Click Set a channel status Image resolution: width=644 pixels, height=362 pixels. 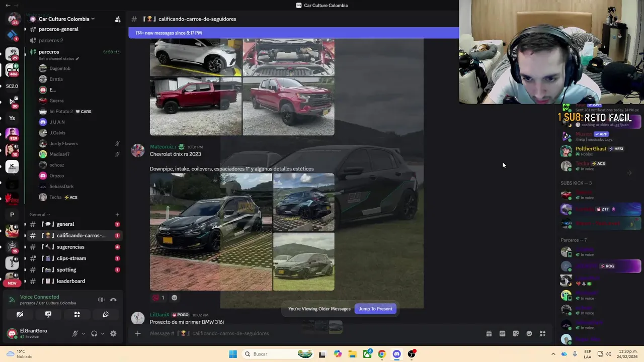(x=58, y=59)
